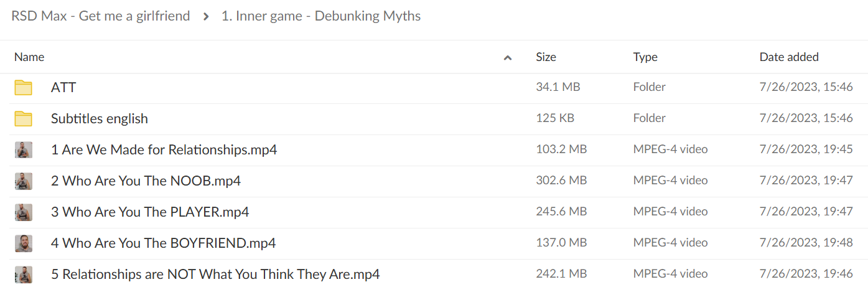This screenshot has height=287, width=868.
Task: Click the breadcrumb chevron separator
Action: point(206,17)
